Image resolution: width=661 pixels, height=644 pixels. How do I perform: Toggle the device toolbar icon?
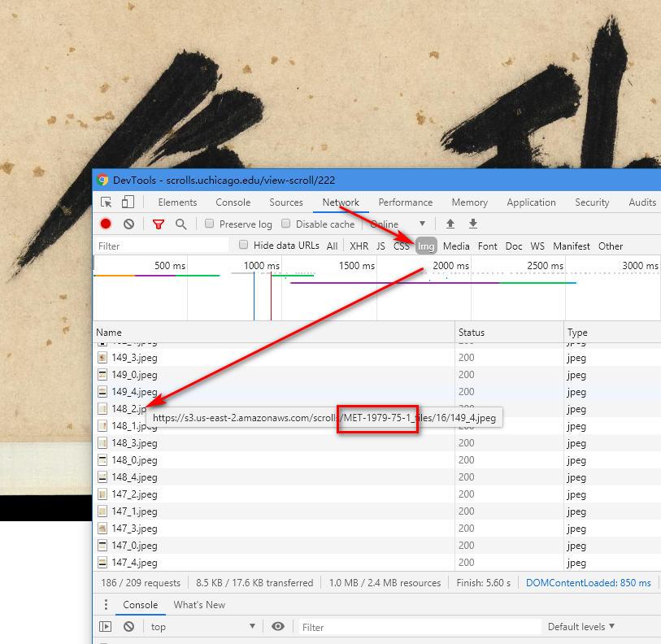[x=128, y=202]
